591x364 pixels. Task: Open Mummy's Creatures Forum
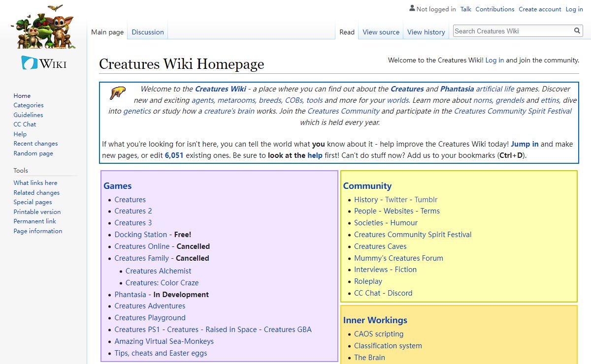(x=398, y=258)
